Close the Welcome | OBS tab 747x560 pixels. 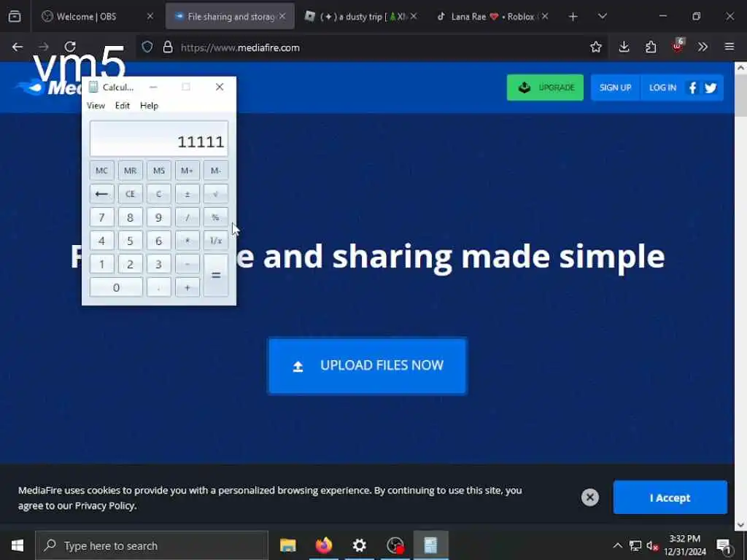coord(150,17)
